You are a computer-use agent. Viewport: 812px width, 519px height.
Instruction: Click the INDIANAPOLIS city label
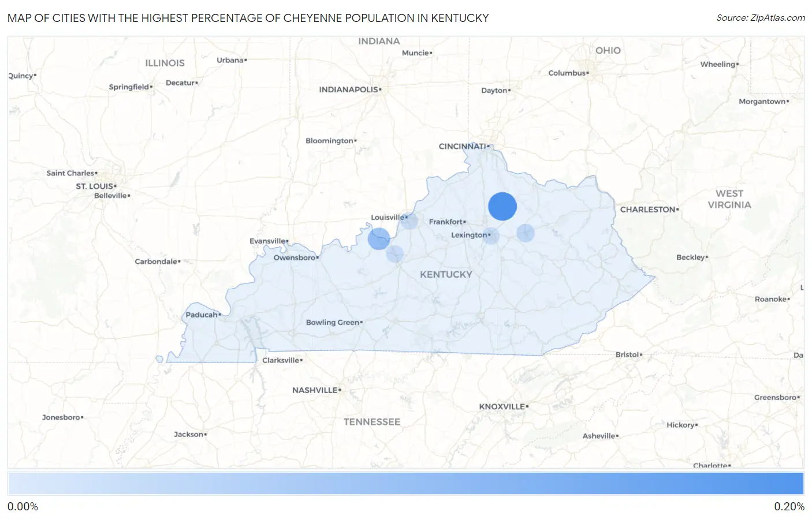click(x=349, y=89)
